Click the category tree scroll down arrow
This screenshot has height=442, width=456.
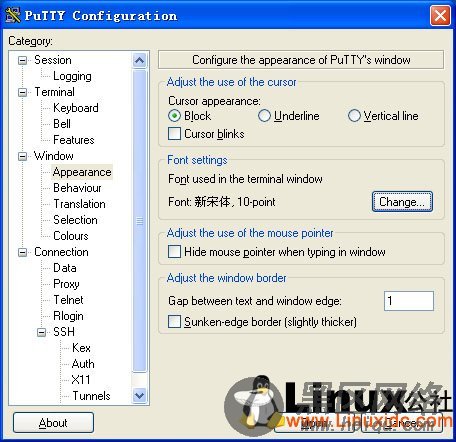pyautogui.click(x=139, y=396)
